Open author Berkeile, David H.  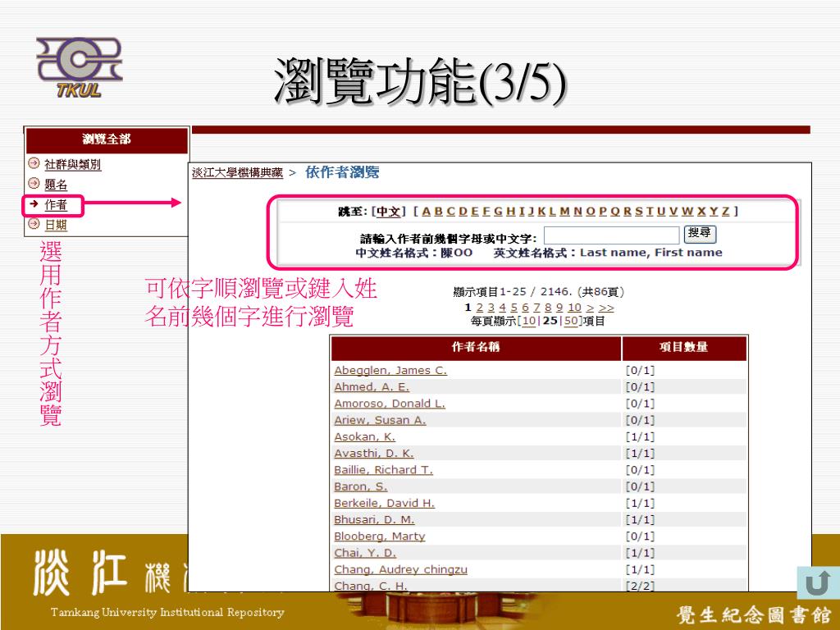click(384, 503)
